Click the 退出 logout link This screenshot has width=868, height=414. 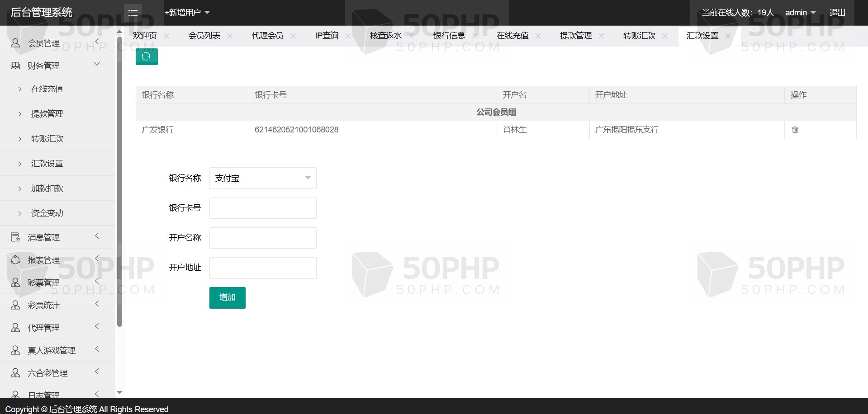tap(837, 13)
